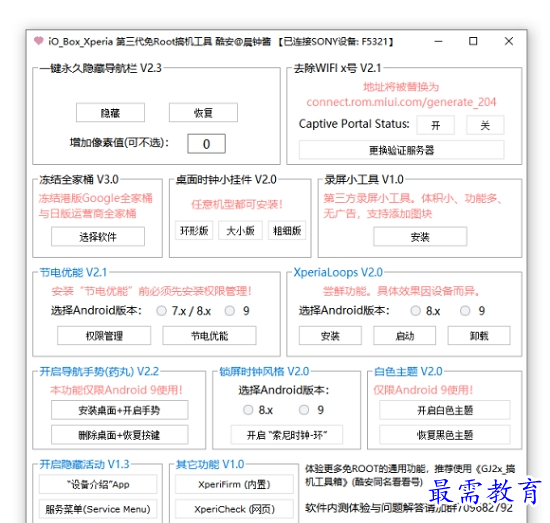Click the 隐藏 button for navigation bar
550x523 pixels.
click(x=110, y=113)
